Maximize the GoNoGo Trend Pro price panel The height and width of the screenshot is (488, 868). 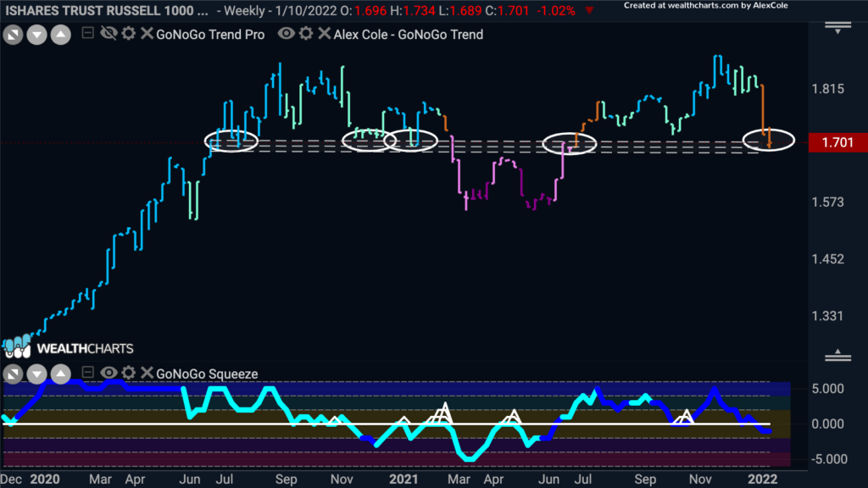pos(13,35)
